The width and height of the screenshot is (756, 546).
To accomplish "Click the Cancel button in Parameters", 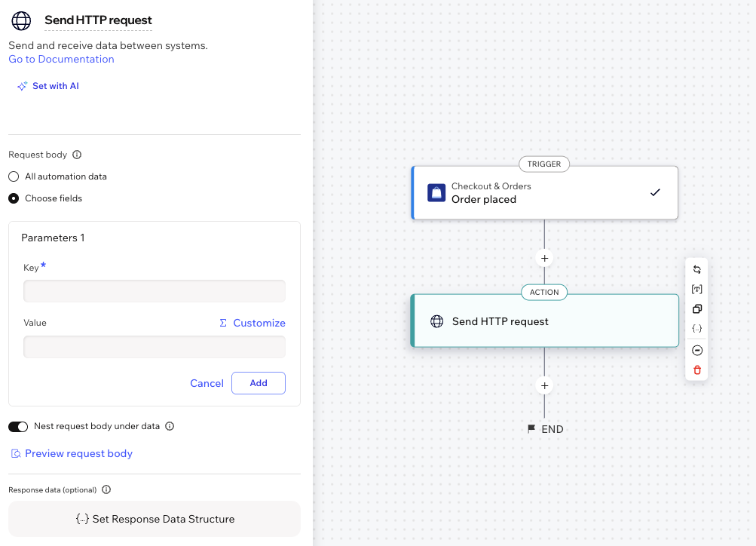I will click(x=207, y=383).
